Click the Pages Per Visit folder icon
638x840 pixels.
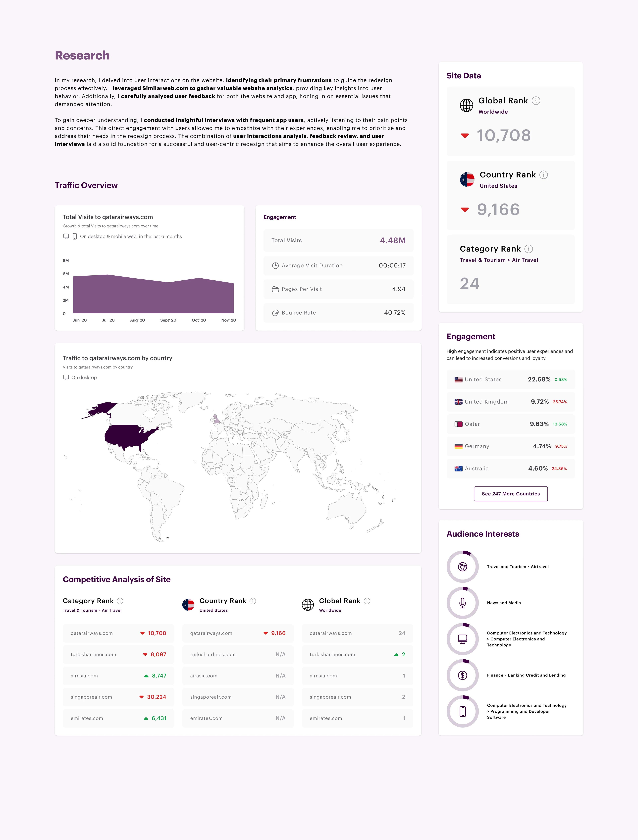coord(275,289)
